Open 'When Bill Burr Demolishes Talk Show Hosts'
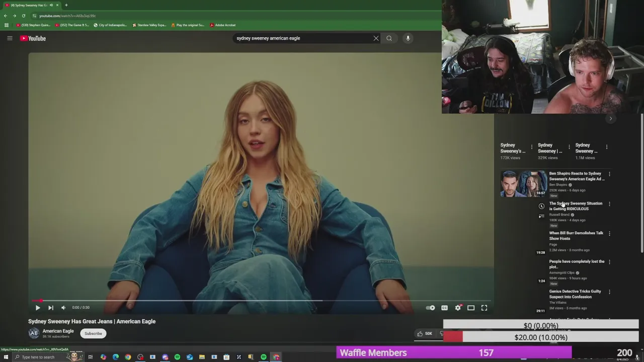 point(576,236)
